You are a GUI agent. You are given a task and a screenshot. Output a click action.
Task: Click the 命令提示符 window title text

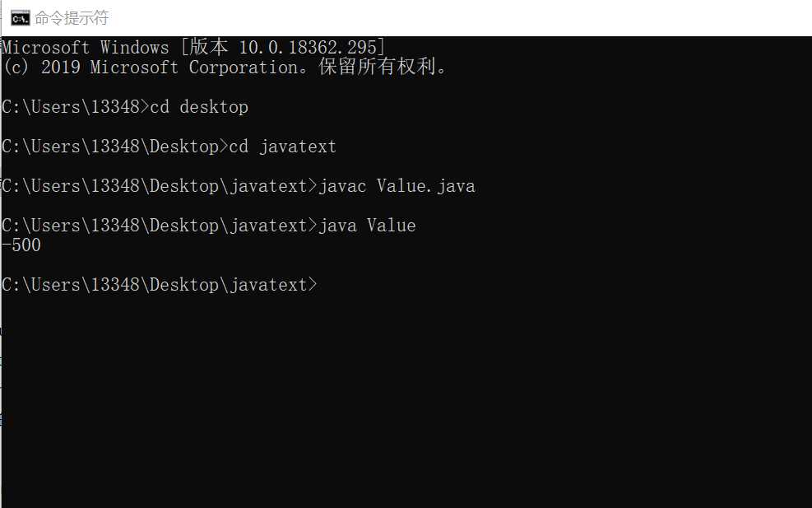pyautogui.click(x=72, y=18)
